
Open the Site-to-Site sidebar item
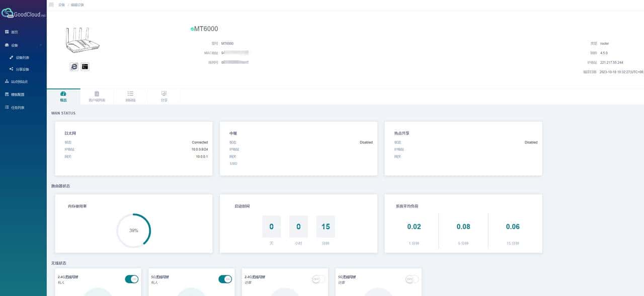point(19,81)
